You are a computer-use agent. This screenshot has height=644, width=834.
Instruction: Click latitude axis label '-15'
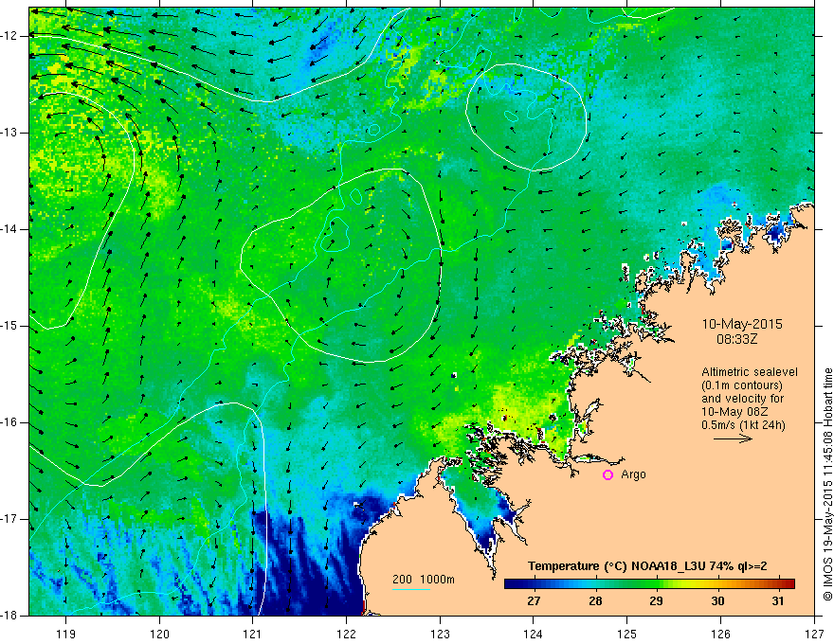point(9,326)
